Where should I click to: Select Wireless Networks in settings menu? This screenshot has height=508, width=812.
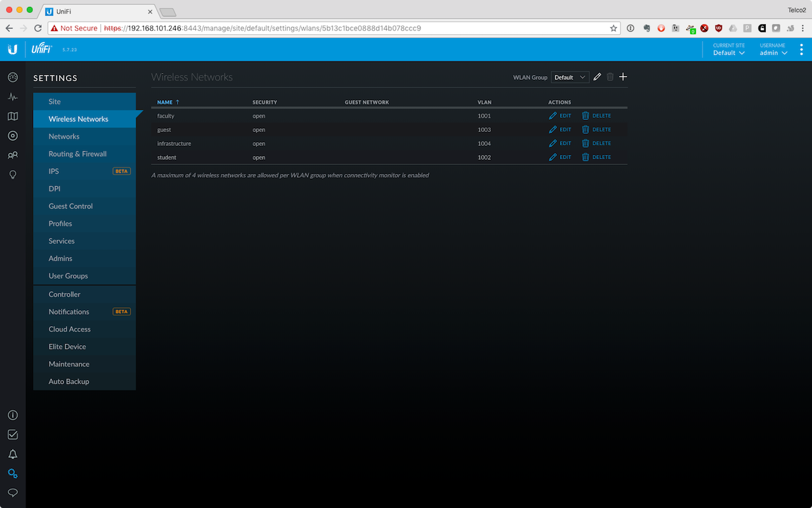pos(84,119)
